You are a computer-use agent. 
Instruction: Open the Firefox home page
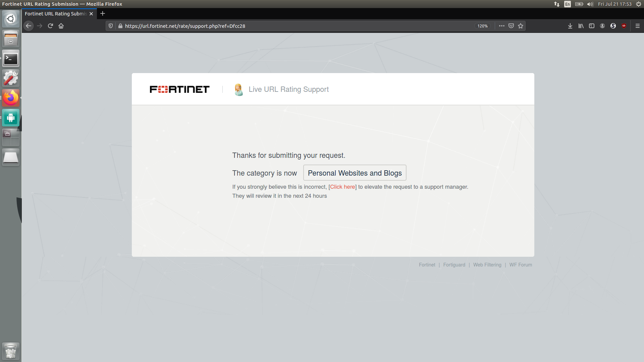(x=61, y=26)
